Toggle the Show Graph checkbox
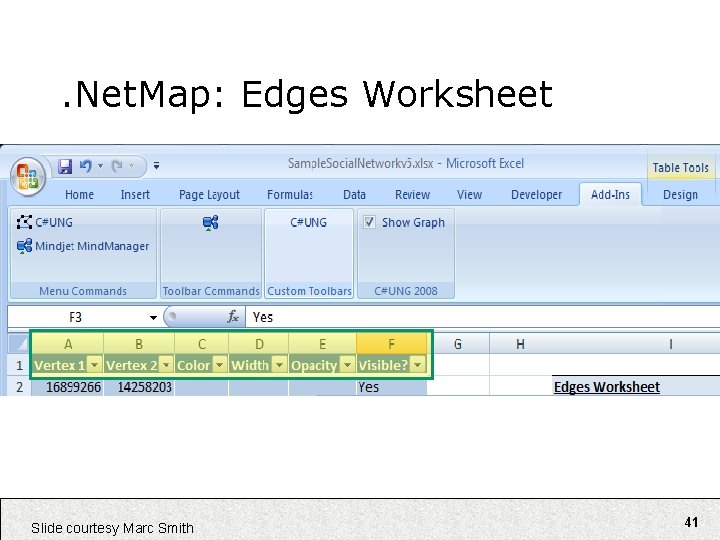Screen dimensions: 720x540 pos(370,222)
